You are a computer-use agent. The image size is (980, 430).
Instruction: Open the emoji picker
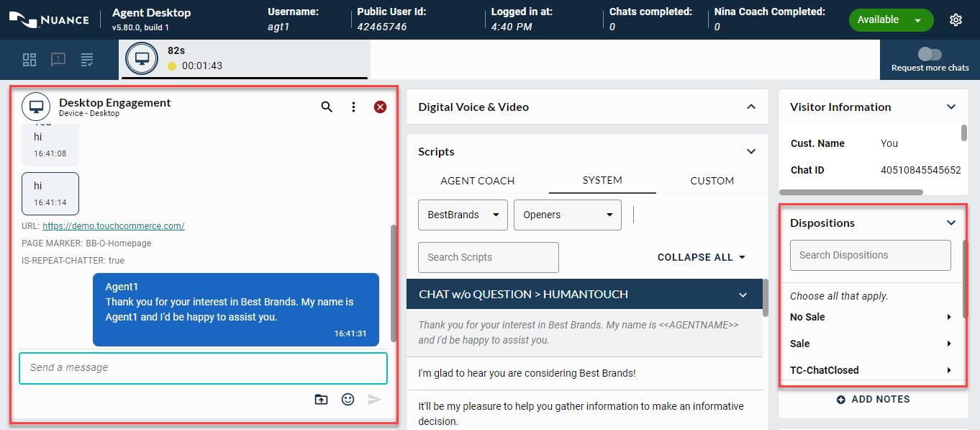coord(348,399)
